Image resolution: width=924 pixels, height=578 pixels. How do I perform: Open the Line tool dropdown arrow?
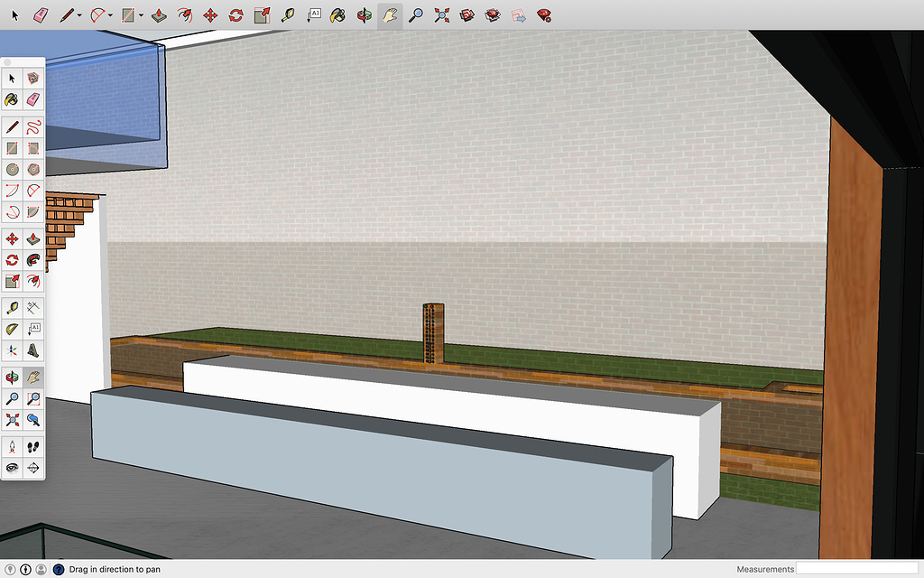point(80,14)
